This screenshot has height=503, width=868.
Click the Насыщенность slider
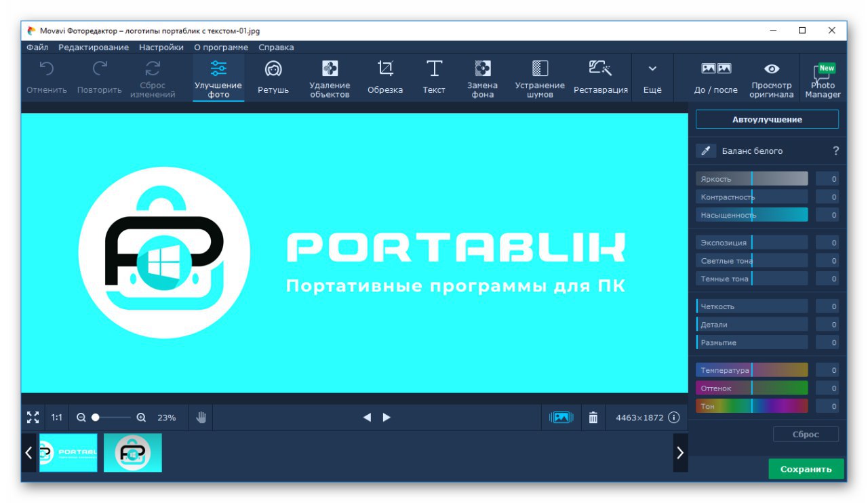tap(752, 215)
